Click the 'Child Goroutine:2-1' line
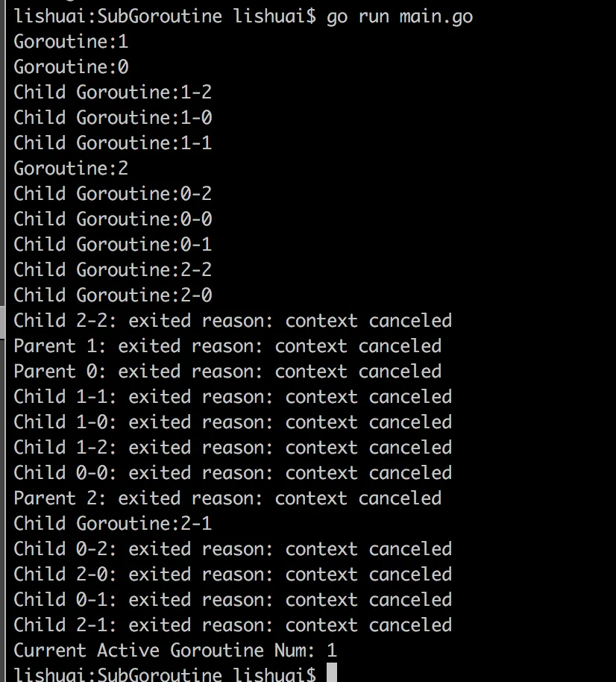The image size is (616, 682). [x=113, y=523]
